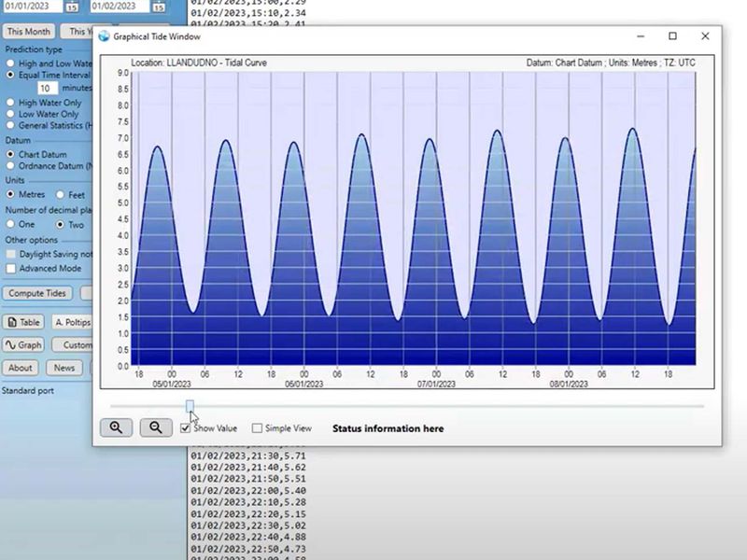Click the output row '01/02/2023,21:50,5.51'
The image size is (747, 560).
click(x=248, y=479)
